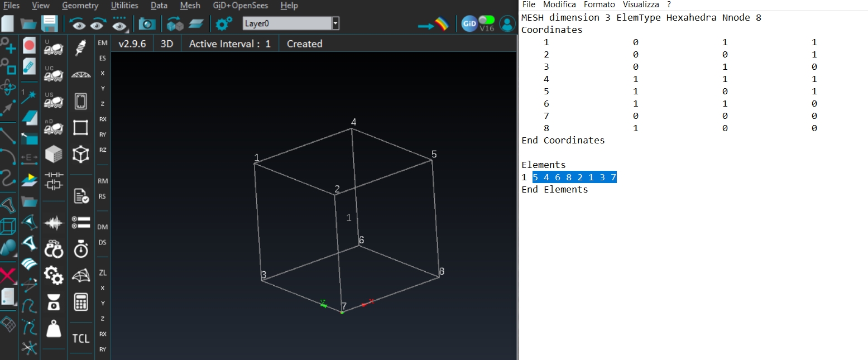
Task: Open the Files menu
Action: 11,6
